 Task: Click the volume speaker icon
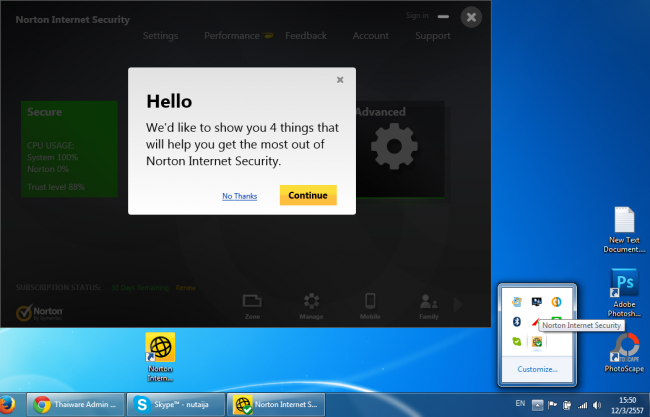pyautogui.click(x=597, y=405)
